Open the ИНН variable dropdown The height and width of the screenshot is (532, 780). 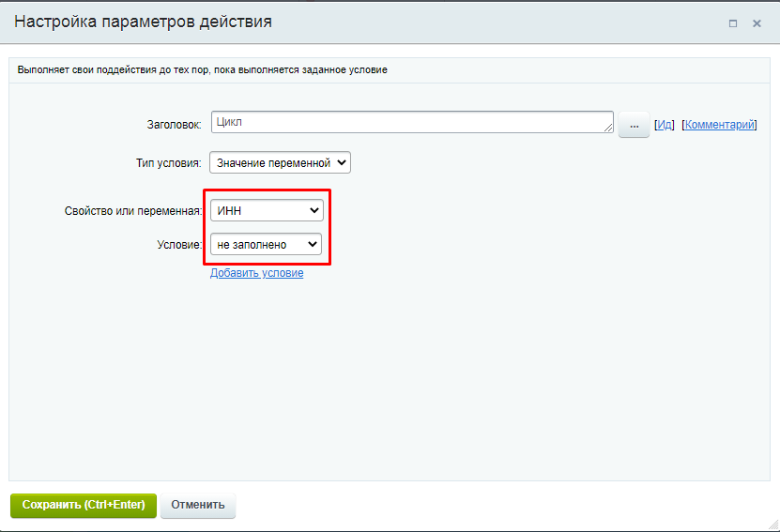point(267,210)
